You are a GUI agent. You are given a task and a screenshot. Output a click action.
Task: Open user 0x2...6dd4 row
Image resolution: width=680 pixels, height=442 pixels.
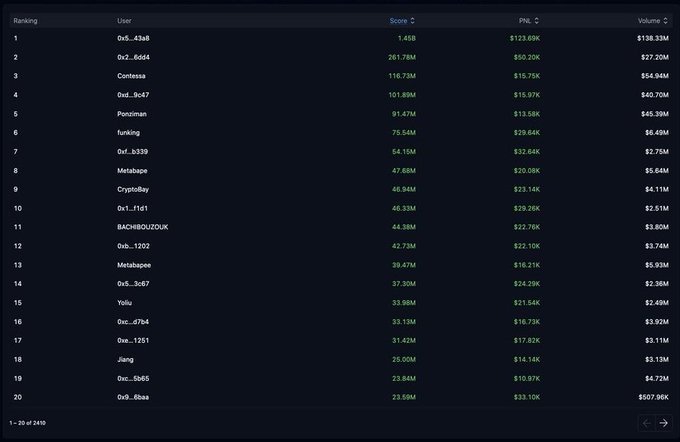point(340,57)
